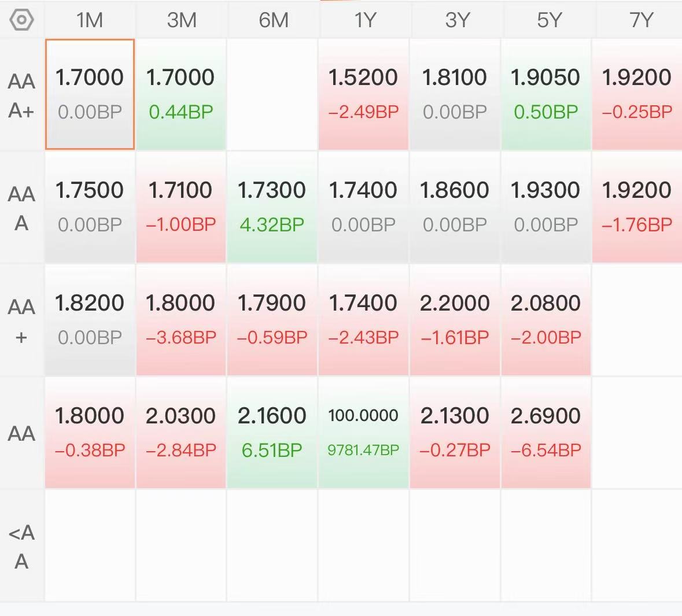Screen dimensions: 682x616
Task: Click the AA+ rating row label
Action: pos(21,321)
